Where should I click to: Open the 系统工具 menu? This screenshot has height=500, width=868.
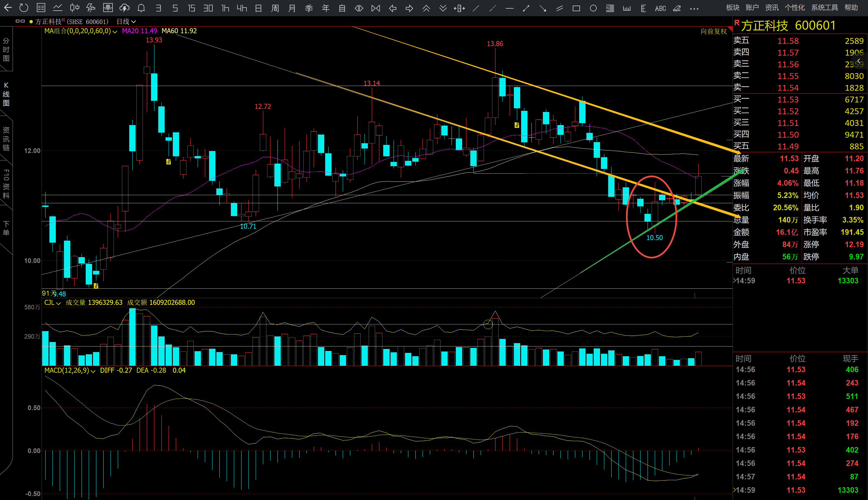[x=824, y=8]
